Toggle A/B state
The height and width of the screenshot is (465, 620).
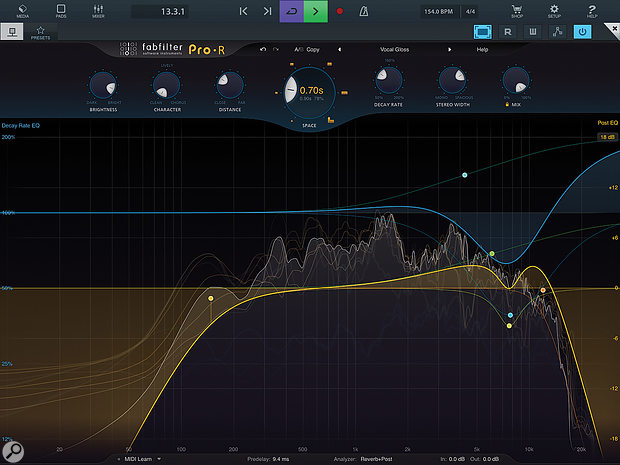pos(299,49)
